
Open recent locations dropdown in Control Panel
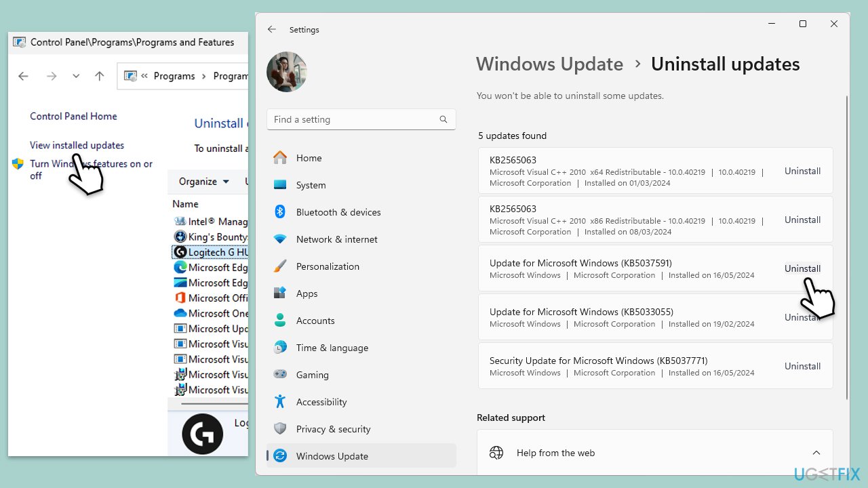pyautogui.click(x=76, y=76)
